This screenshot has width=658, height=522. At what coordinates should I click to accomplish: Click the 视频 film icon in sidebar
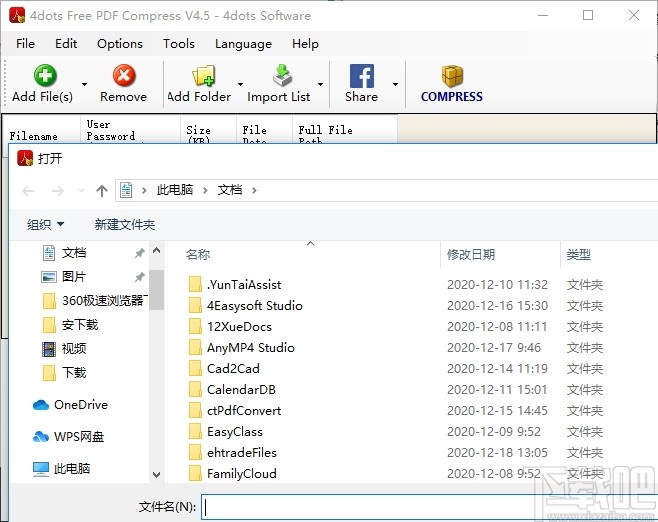pyautogui.click(x=49, y=349)
